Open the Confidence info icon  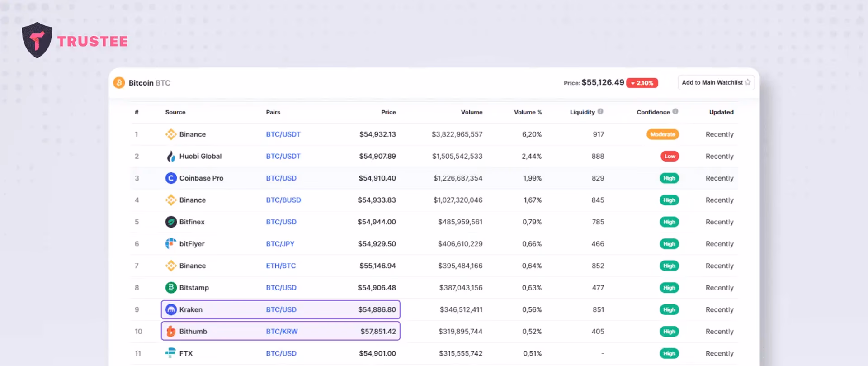(x=675, y=111)
